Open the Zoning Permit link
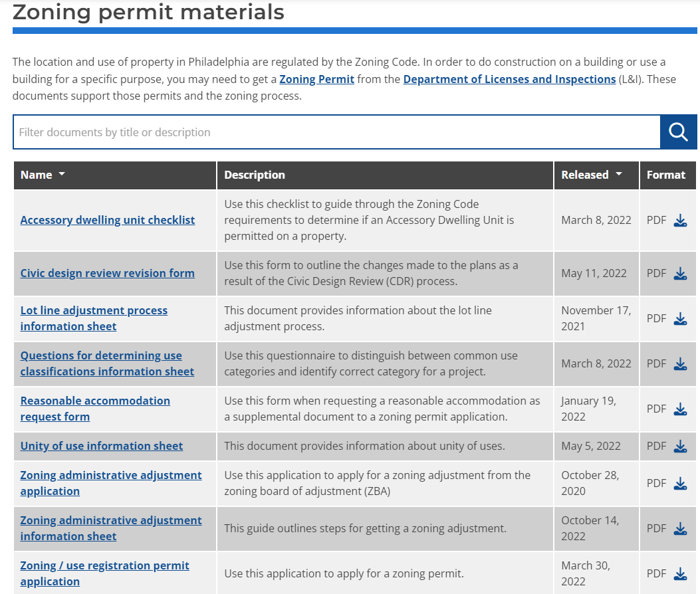This screenshot has height=594, width=700. coord(317,78)
